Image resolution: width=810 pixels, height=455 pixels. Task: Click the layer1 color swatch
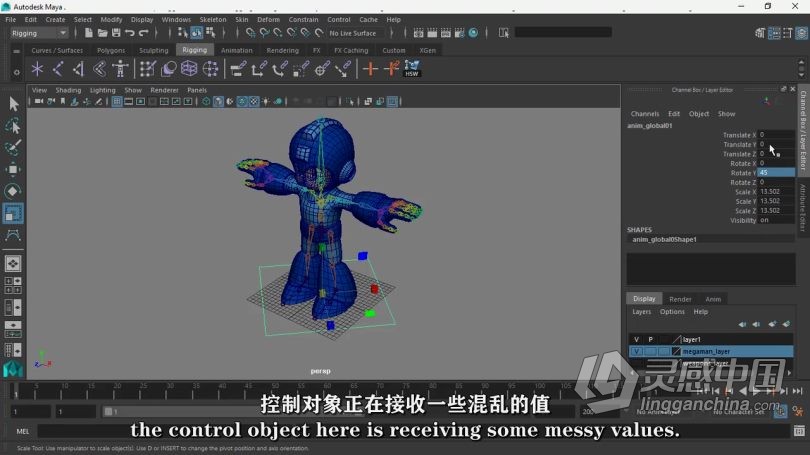click(x=676, y=339)
